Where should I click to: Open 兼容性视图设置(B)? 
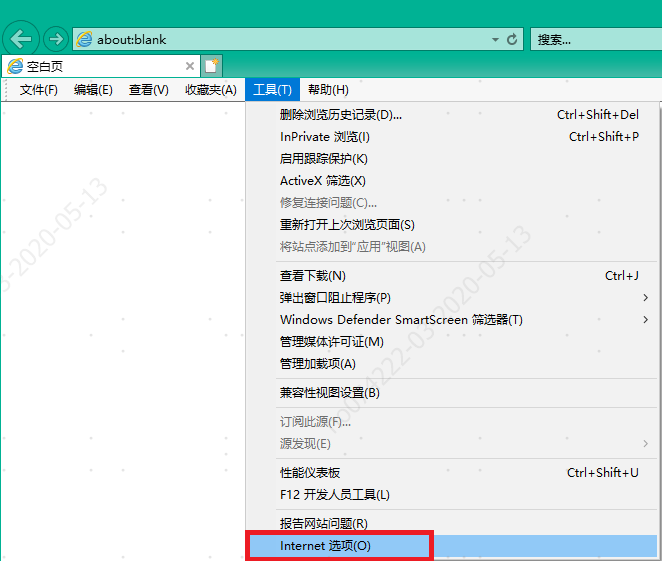[451, 393]
